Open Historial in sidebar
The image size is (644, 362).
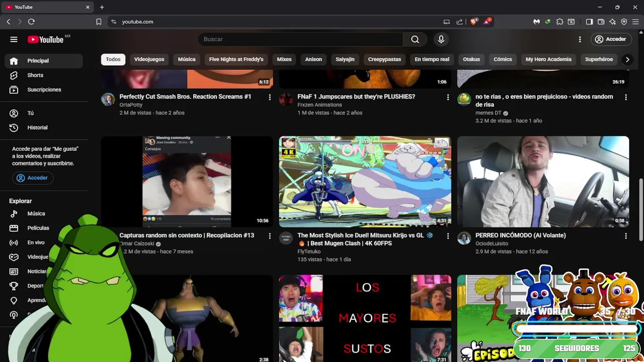[44, 128]
